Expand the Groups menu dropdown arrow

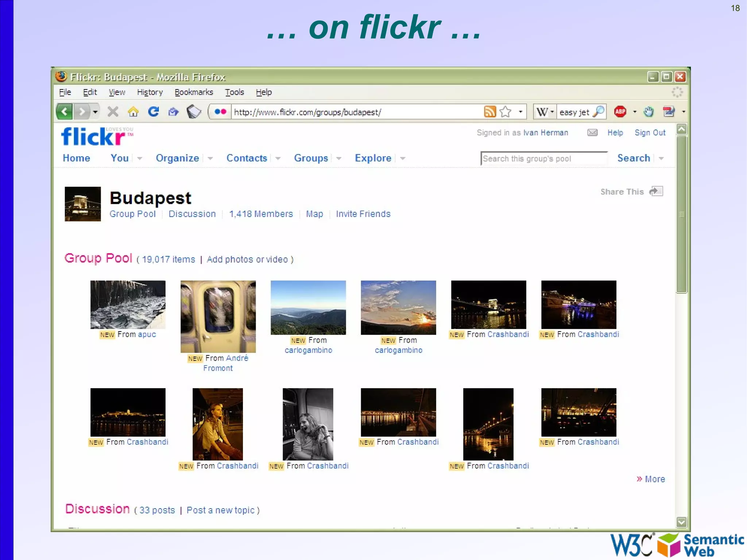pos(338,158)
